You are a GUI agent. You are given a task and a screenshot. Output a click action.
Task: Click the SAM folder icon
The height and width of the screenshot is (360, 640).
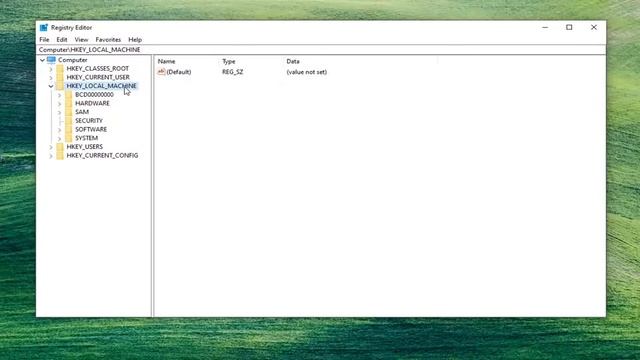(x=69, y=112)
